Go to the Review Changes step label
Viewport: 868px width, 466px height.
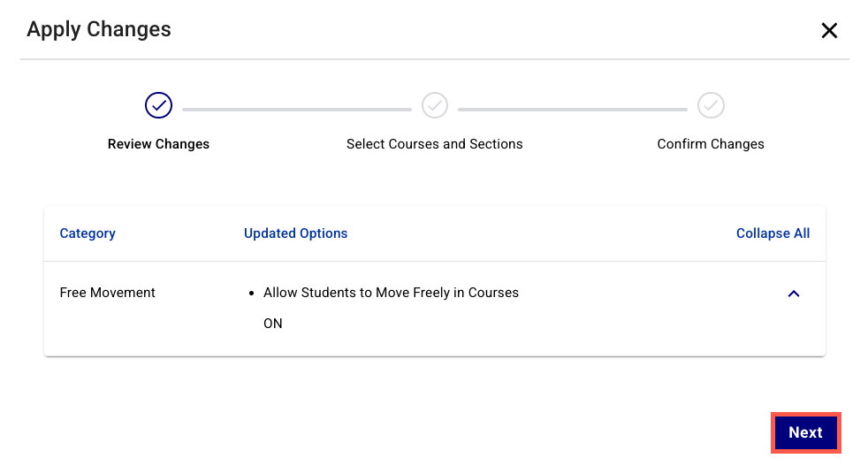coord(158,144)
